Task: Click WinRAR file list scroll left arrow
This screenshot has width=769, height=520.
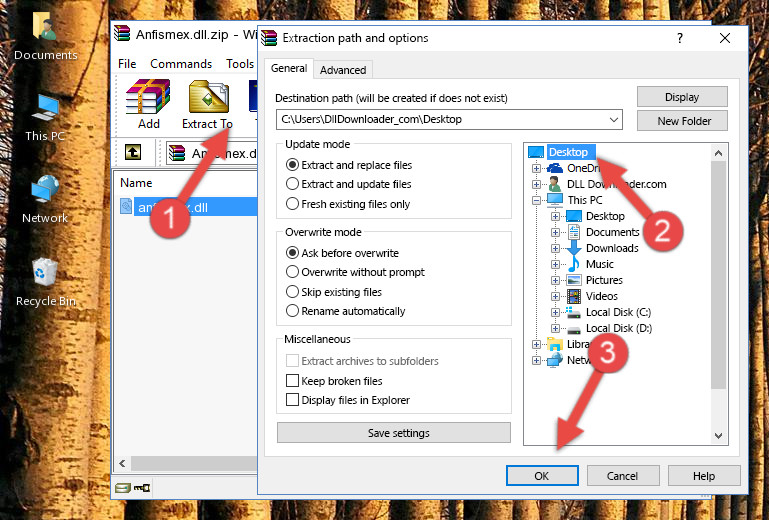Action: [122, 463]
